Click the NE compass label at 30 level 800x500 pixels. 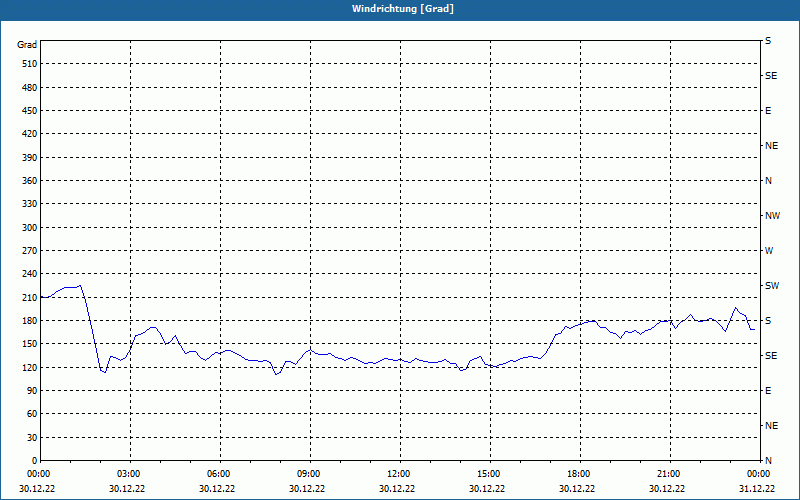tap(771, 426)
